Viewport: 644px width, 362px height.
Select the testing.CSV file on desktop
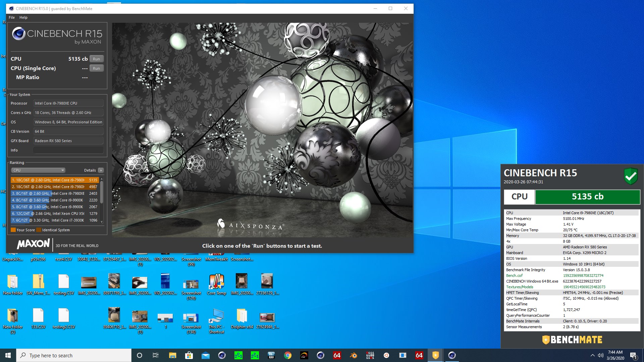64,284
